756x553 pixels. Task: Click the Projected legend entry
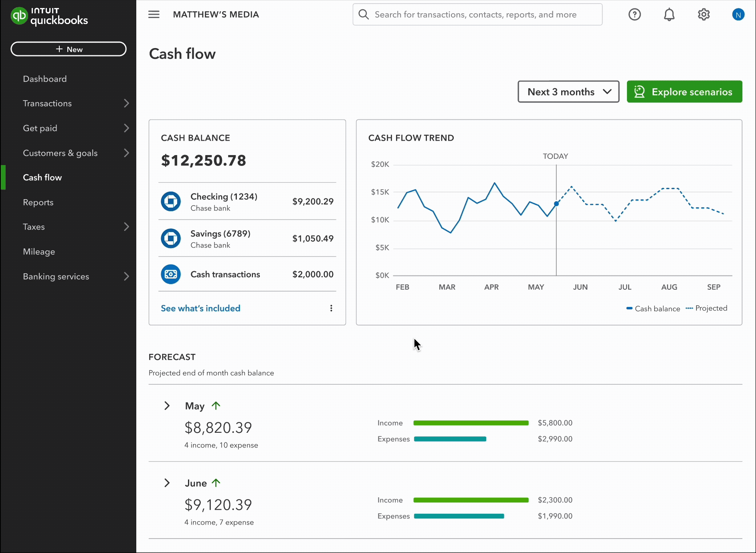pyautogui.click(x=706, y=308)
